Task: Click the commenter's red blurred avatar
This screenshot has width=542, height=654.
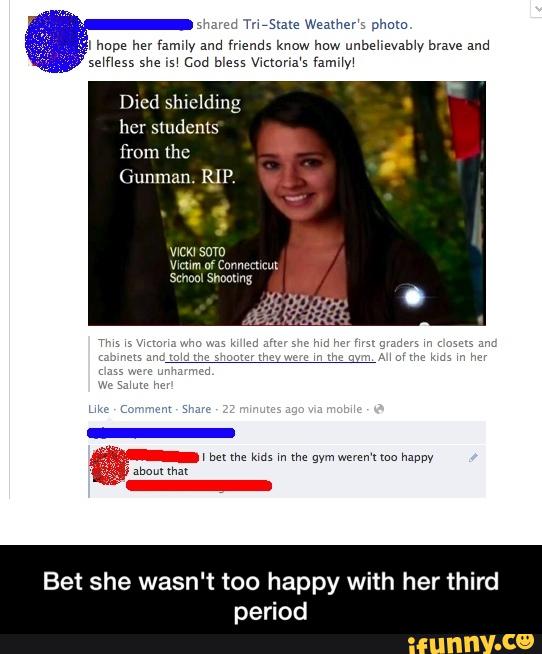Action: point(108,465)
